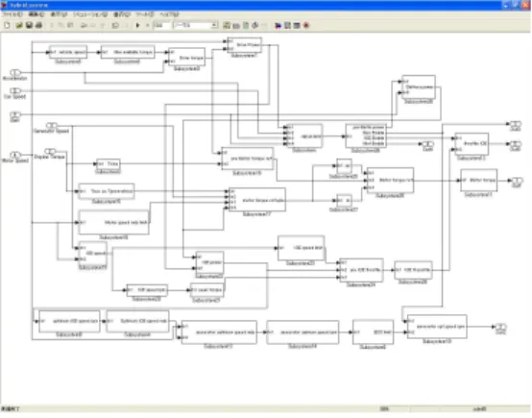Click the simulation stop time field
532x418 pixels.
pyautogui.click(x=161, y=26)
